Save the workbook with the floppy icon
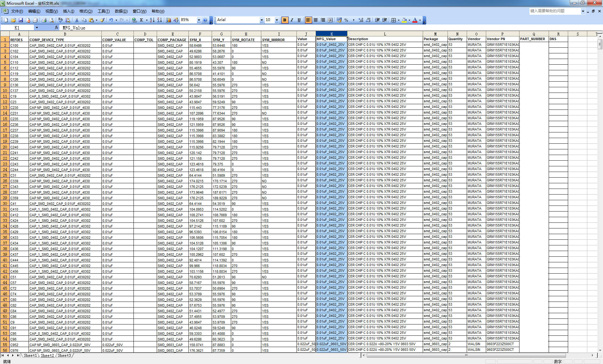The image size is (603, 364). click(x=21, y=20)
